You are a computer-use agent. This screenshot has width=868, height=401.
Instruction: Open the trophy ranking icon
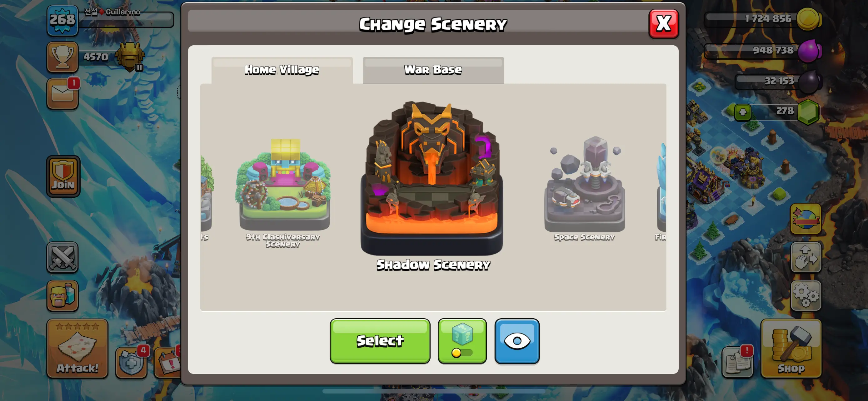pyautogui.click(x=62, y=57)
